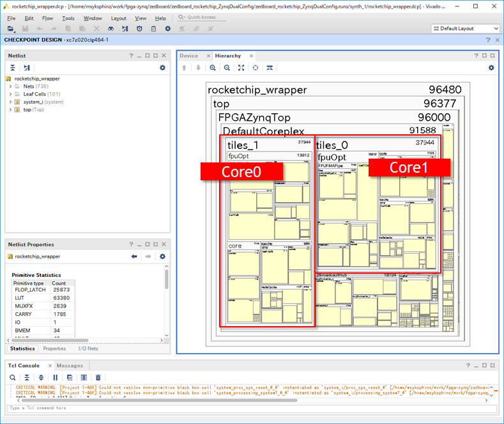Select the Statistics tab
Viewport: 504px width, 424px height.
(22, 349)
